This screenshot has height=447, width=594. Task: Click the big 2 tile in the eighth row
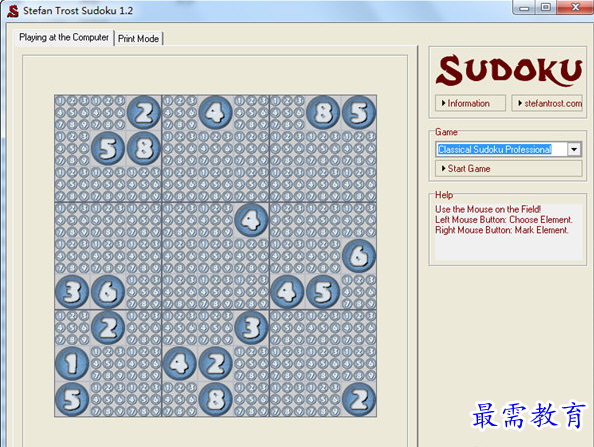click(x=216, y=363)
